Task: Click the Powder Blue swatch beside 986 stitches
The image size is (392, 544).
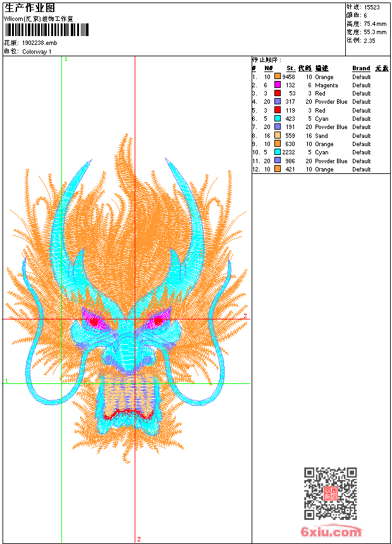Action: 278,161
